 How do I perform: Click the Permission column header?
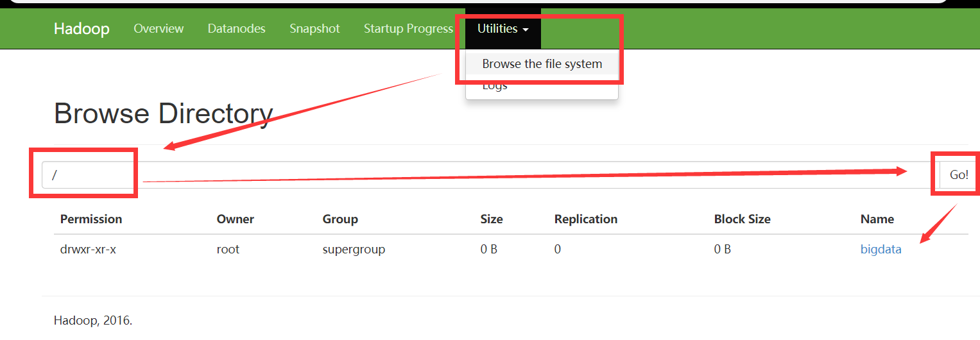91,219
